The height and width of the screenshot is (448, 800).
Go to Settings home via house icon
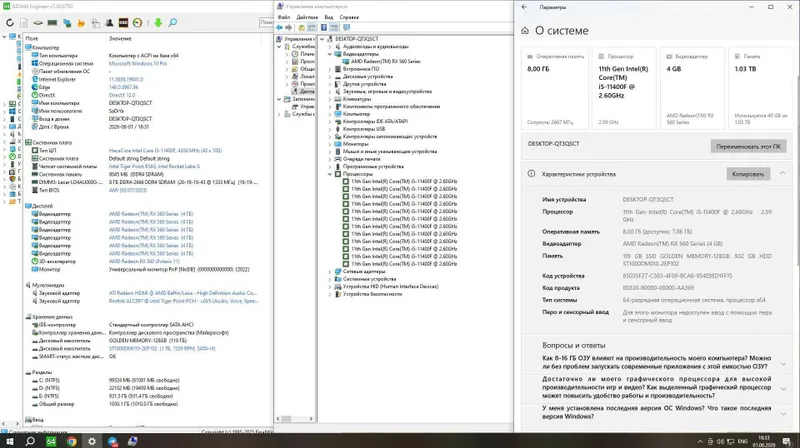click(x=525, y=31)
